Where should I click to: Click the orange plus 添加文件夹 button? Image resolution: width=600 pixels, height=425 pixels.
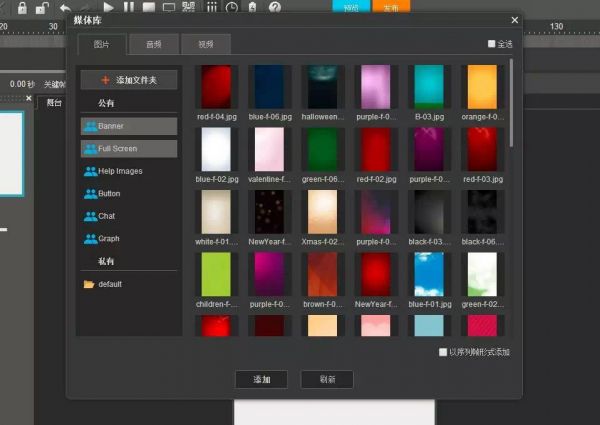(x=129, y=80)
